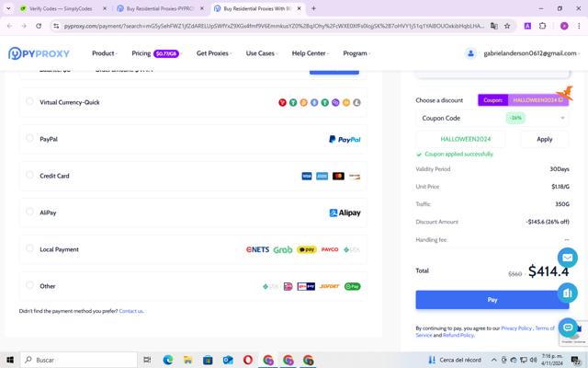The width and height of the screenshot is (588, 368).
Task: Go back in browser history
Action: click(x=9, y=26)
